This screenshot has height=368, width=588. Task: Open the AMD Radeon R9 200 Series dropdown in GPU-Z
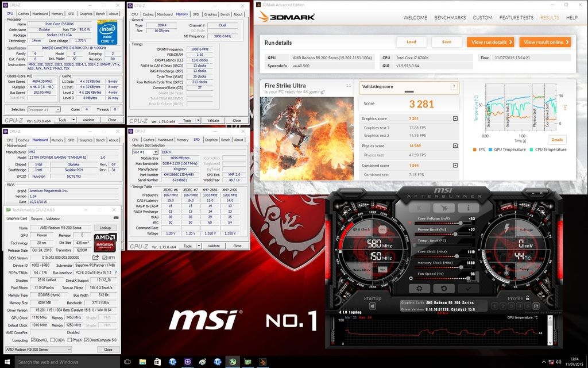tap(38, 350)
